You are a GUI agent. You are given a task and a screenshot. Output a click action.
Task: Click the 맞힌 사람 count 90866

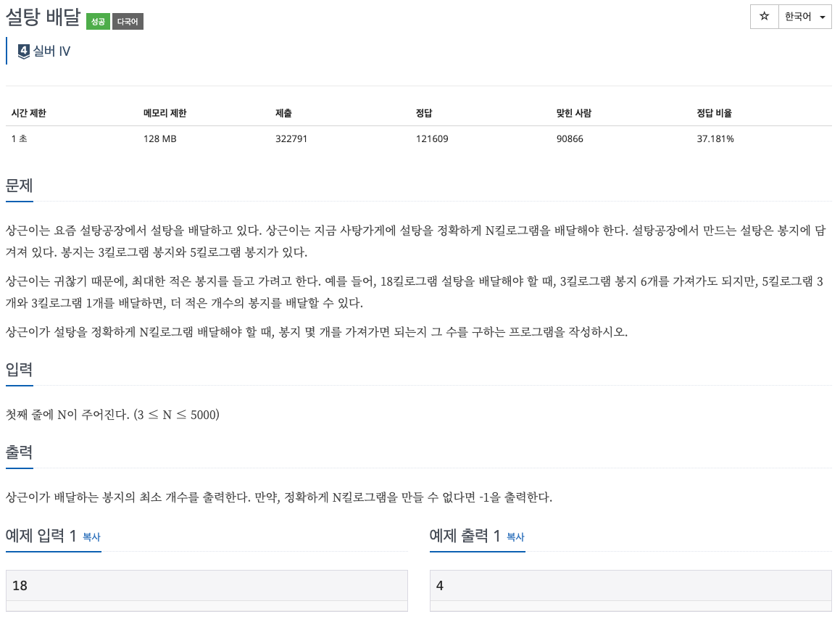(x=570, y=138)
